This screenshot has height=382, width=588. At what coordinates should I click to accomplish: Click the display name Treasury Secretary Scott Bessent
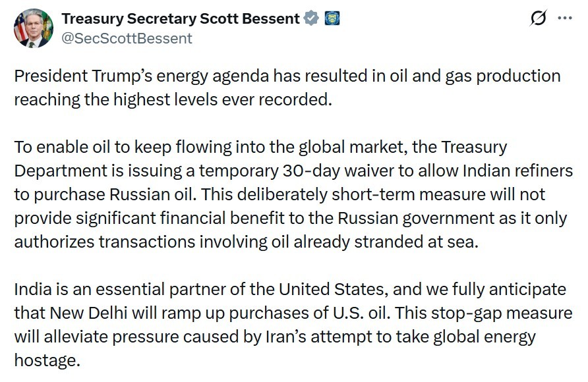coord(181,18)
